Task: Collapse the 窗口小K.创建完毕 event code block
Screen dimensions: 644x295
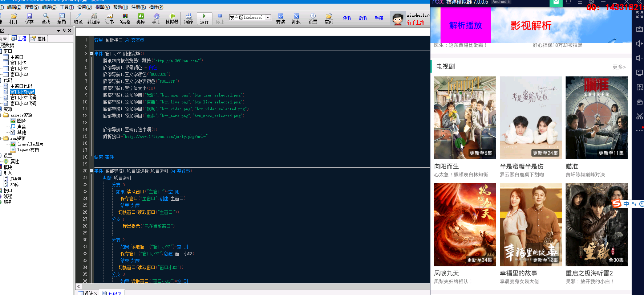Action: pyautogui.click(x=91, y=54)
